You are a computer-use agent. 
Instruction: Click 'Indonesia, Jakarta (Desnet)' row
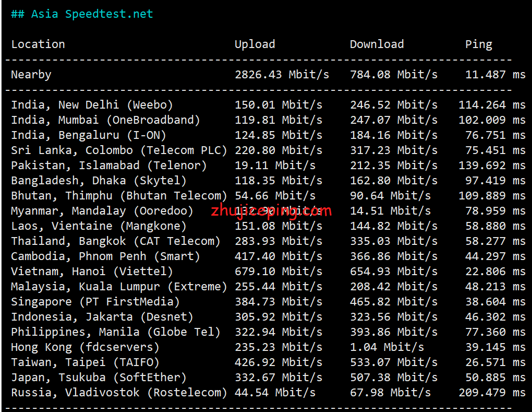pyautogui.click(x=269, y=317)
